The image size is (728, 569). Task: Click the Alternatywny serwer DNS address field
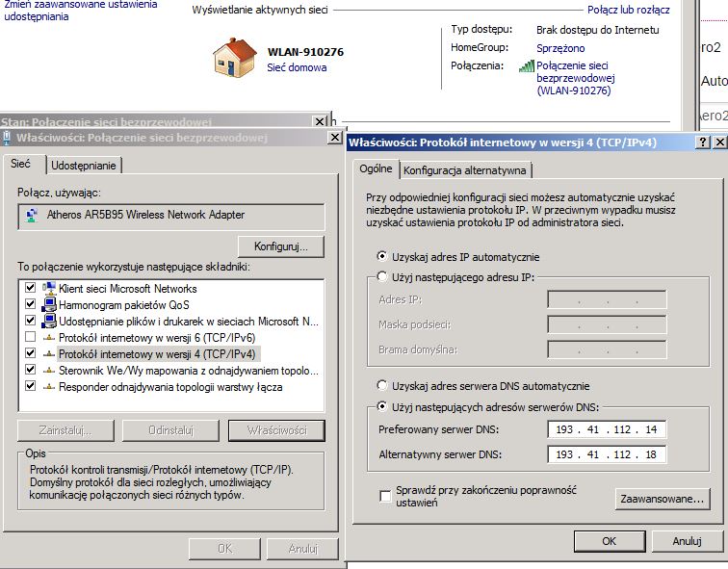[x=606, y=454]
